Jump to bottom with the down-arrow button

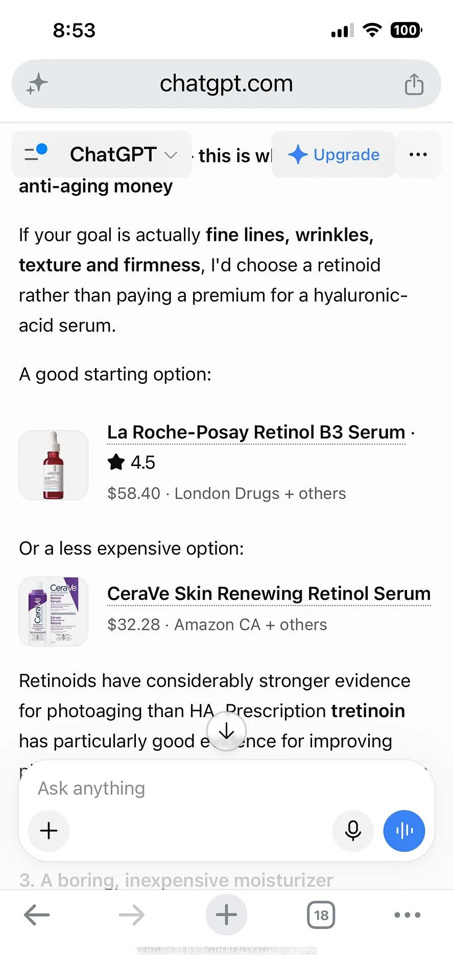pos(226,732)
